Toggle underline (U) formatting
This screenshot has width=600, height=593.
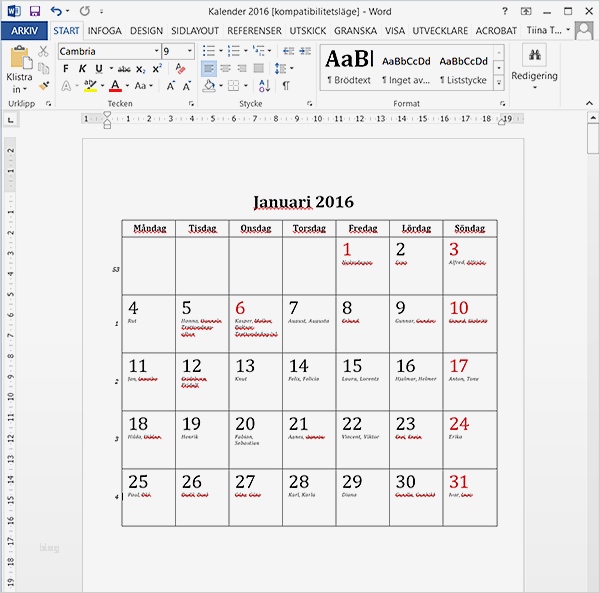click(99, 69)
